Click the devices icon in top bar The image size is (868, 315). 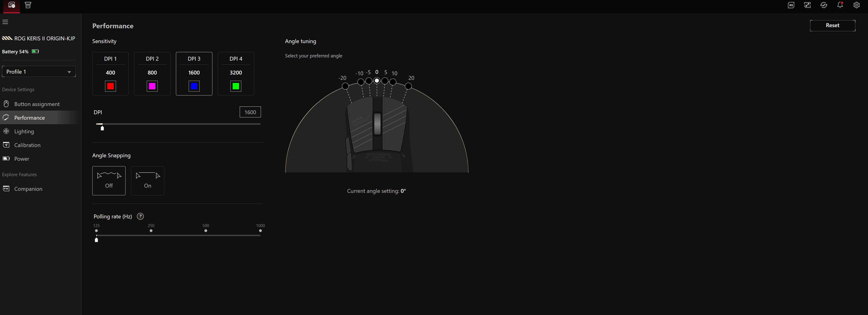click(x=11, y=5)
